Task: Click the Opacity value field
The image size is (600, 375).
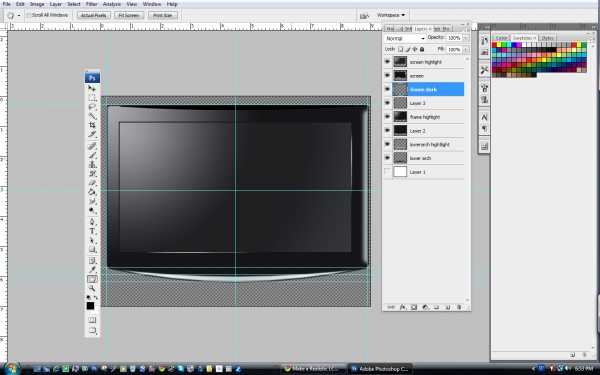Action: point(454,38)
